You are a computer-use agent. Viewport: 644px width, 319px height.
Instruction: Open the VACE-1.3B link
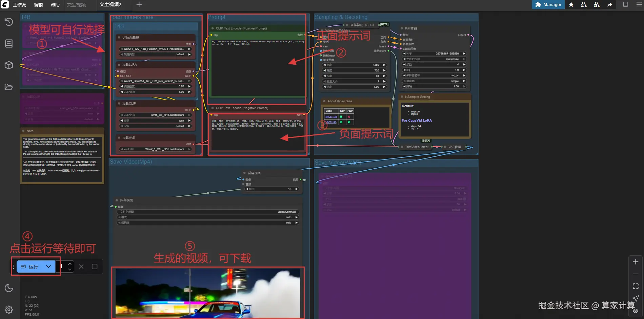(331, 116)
